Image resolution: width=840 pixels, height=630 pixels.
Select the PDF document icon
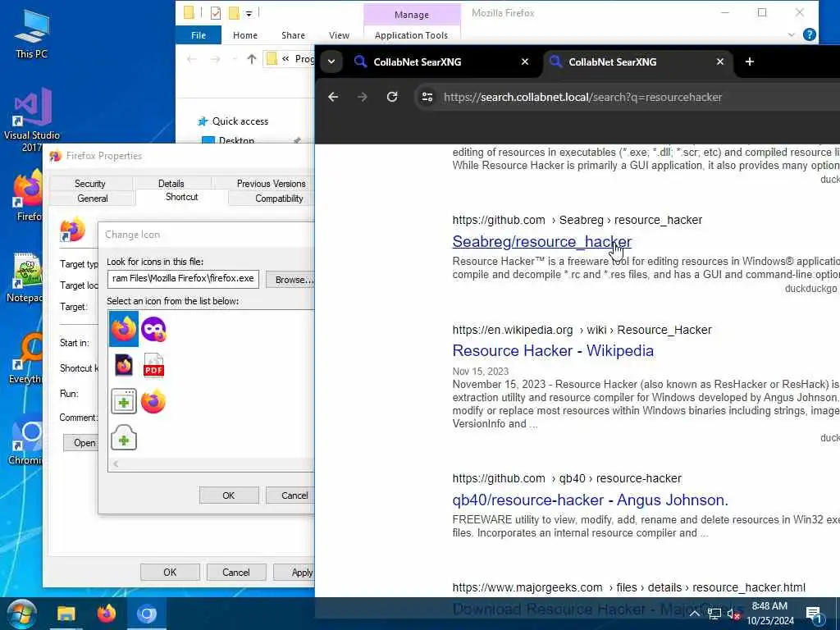[153, 365]
